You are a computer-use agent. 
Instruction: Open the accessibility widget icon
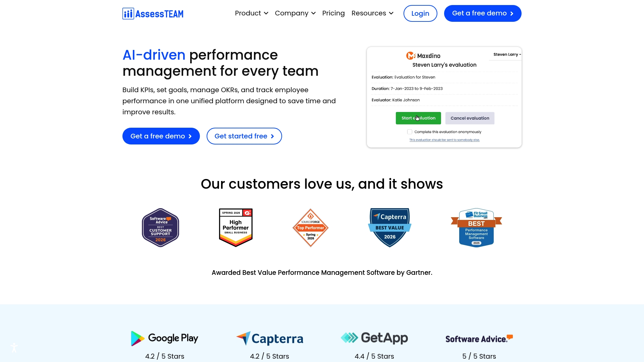(x=14, y=348)
